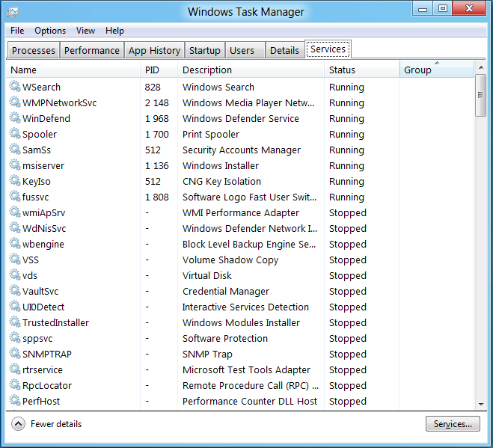Sort by the Description column header
Screen dimensions: 493x448
[251, 70]
